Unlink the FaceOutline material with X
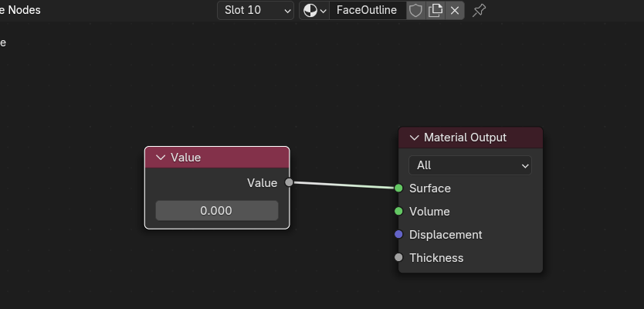The image size is (644, 309). pos(455,10)
